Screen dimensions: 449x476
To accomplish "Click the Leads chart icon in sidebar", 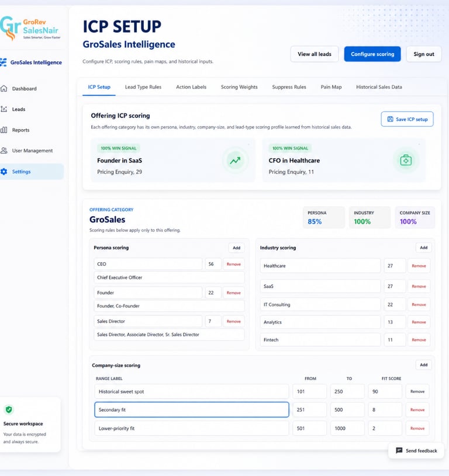I will pyautogui.click(x=4, y=109).
